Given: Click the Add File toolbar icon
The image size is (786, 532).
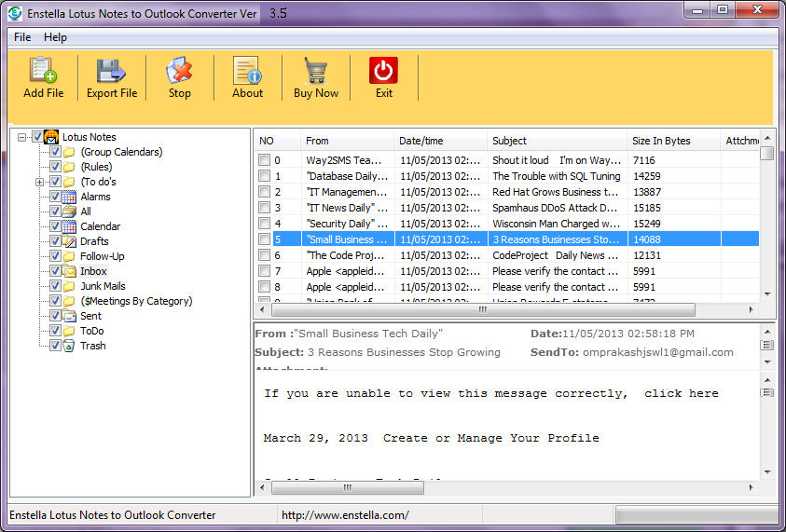Looking at the screenshot, I should coord(43,70).
